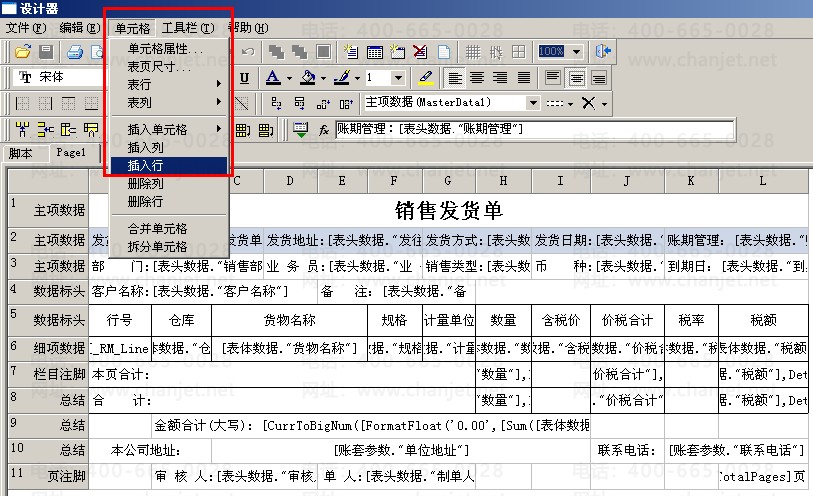Open the 工具栏(T) menu
The width and height of the screenshot is (813, 496).
click(188, 27)
